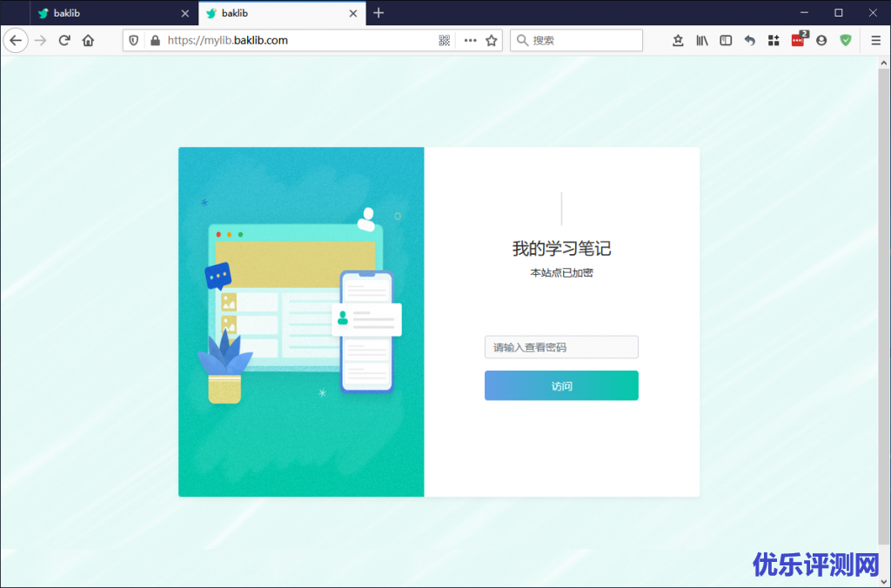Toggle the sidebar view icon
Screen dimensions: 891x588
726,40
